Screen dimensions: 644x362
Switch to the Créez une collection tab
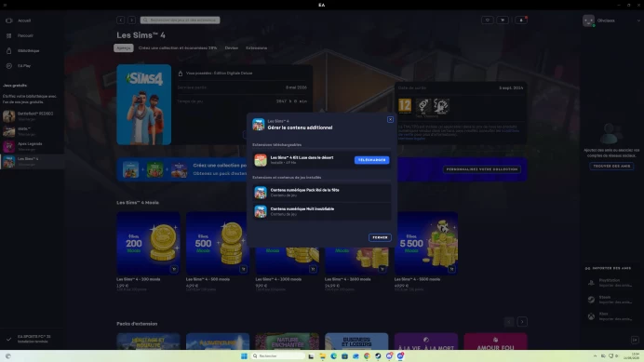pos(178,48)
